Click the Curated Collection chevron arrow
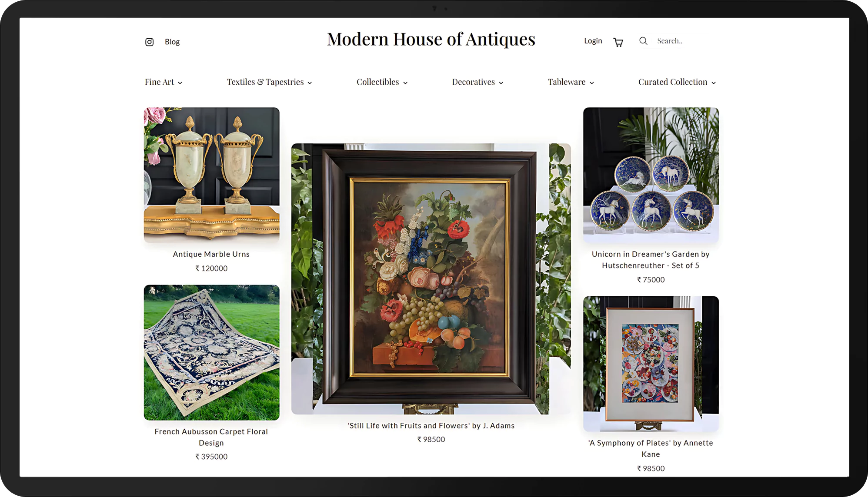Image resolution: width=868 pixels, height=497 pixels. click(x=713, y=83)
